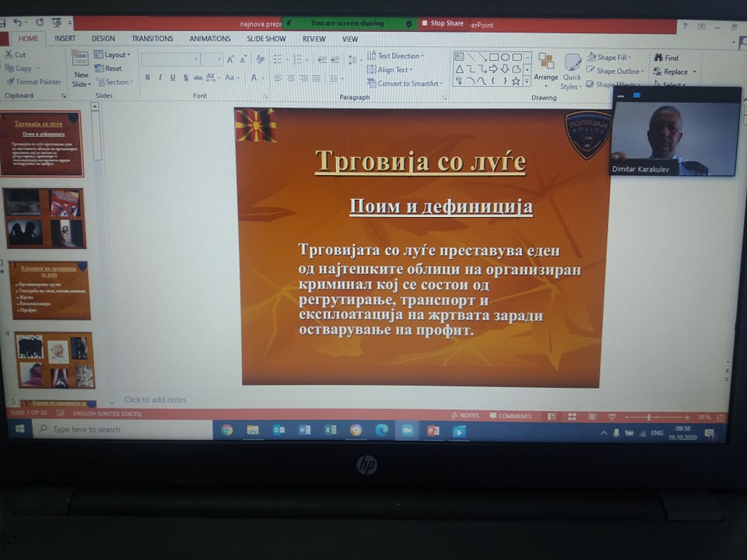Toggle NOTES pane in status bar
The height and width of the screenshot is (560, 747).
pos(465,415)
